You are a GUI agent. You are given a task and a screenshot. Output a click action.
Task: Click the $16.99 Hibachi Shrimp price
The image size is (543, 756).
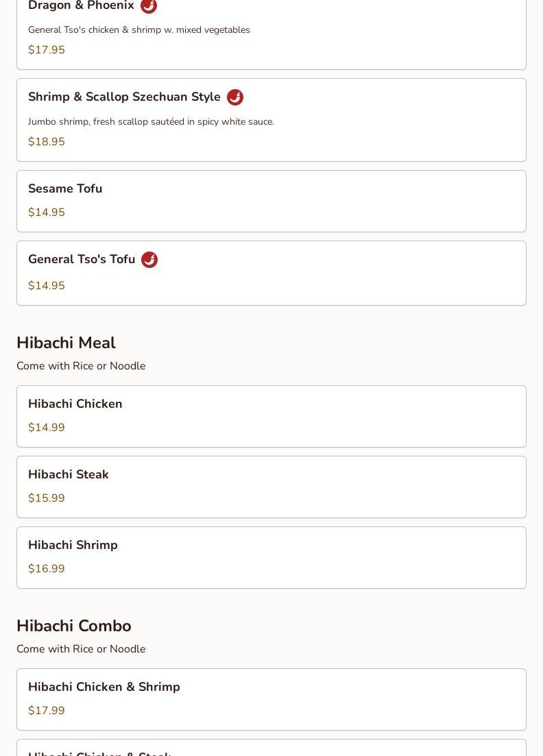click(47, 569)
